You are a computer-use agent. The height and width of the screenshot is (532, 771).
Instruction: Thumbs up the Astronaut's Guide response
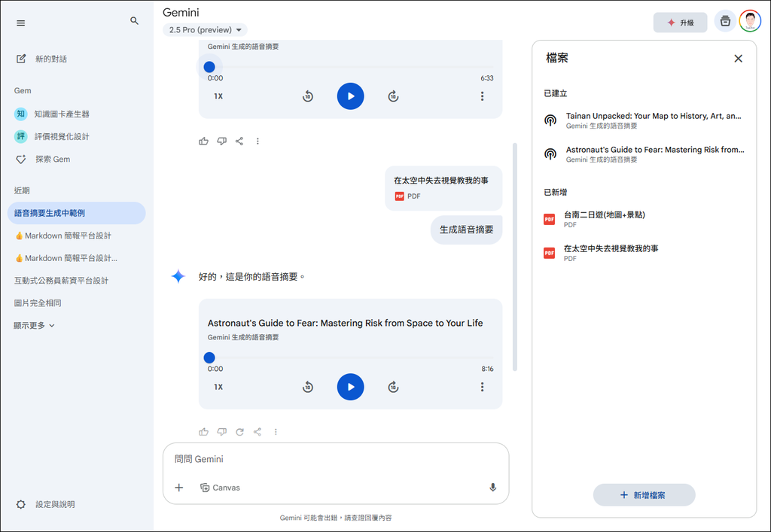tap(203, 432)
